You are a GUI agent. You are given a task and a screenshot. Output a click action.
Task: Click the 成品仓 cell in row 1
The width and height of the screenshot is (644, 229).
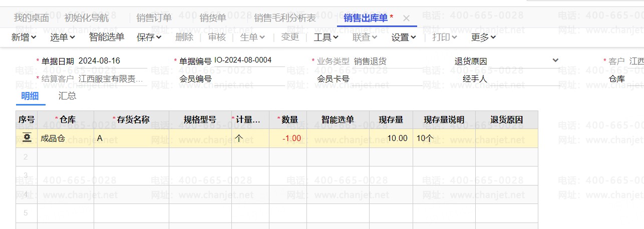click(x=66, y=138)
